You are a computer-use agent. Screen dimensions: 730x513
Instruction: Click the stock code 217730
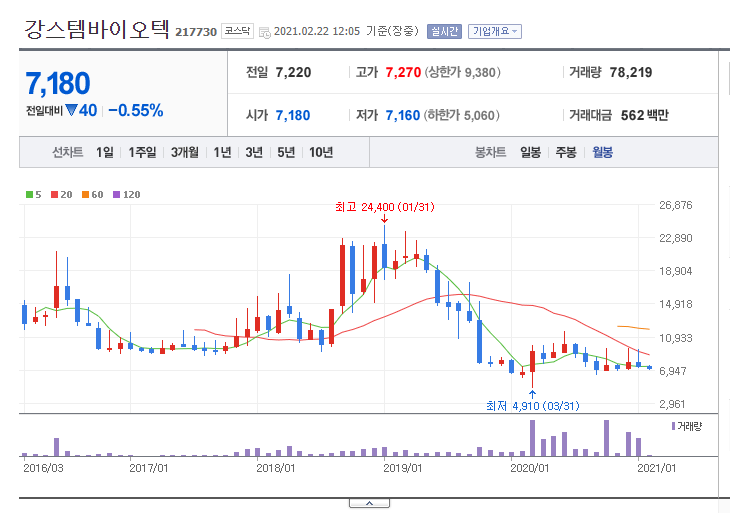(x=196, y=32)
